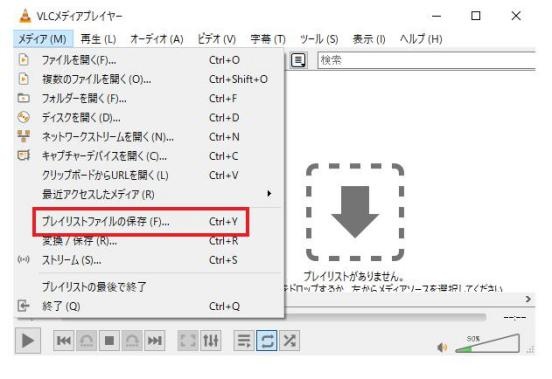Click the network stream icon
The image size is (552, 379).
[24, 136]
